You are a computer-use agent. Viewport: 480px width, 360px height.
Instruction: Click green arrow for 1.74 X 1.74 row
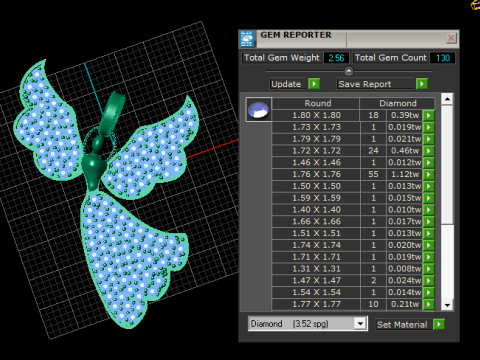tap(429, 245)
